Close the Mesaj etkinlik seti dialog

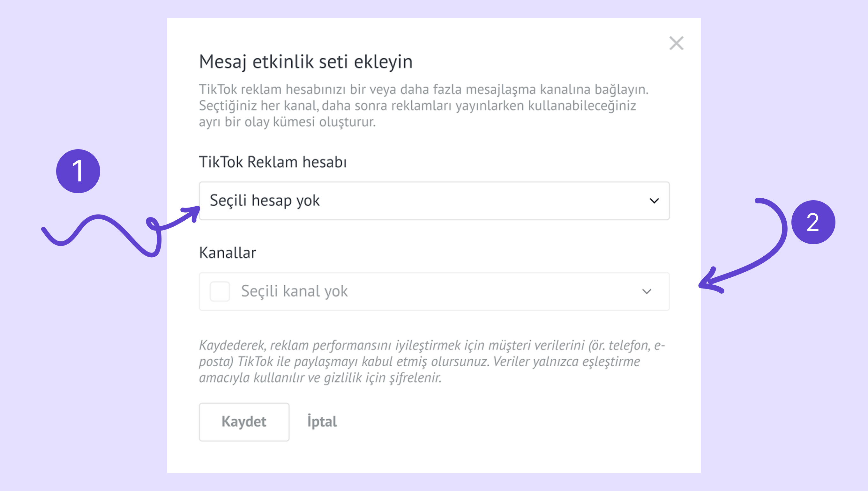pyautogui.click(x=676, y=43)
